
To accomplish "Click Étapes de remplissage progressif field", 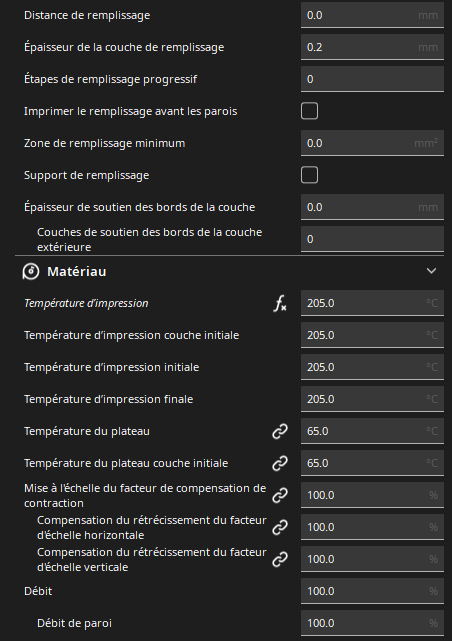I will pyautogui.click(x=372, y=79).
